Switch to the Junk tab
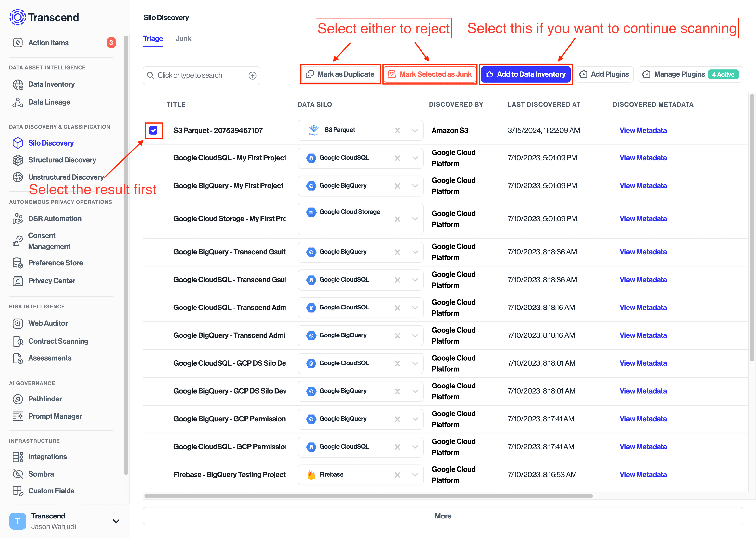The image size is (756, 538). point(183,39)
